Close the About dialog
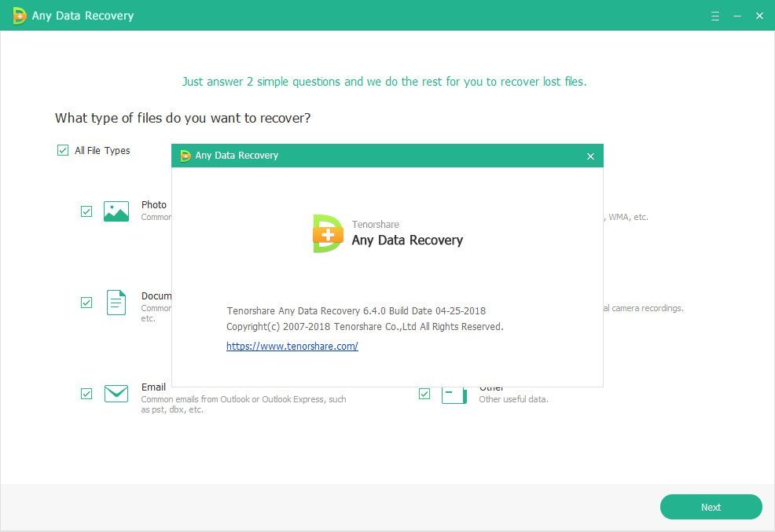Screen dimensions: 775x532 590,156
